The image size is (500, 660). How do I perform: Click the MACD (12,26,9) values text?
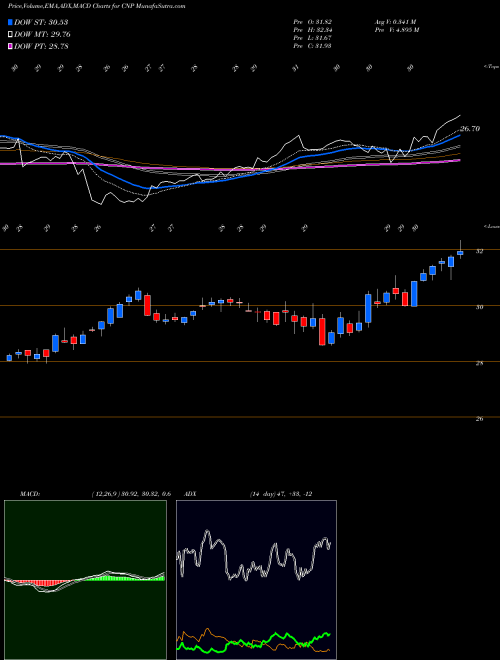131,494
